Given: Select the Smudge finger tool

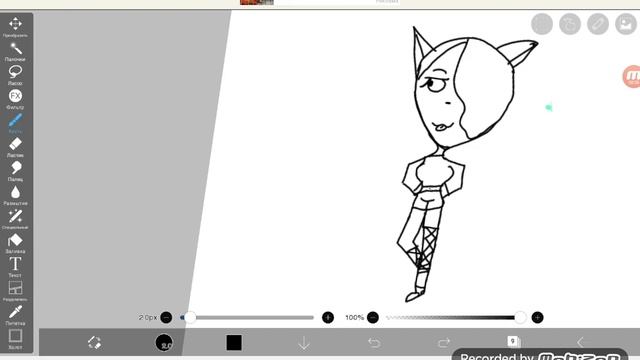Looking at the screenshot, I should click(x=16, y=171).
